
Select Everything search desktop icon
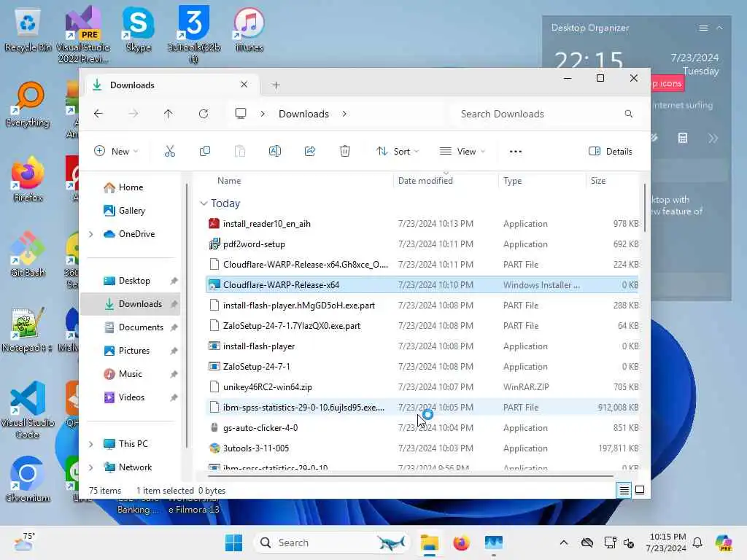pyautogui.click(x=28, y=105)
